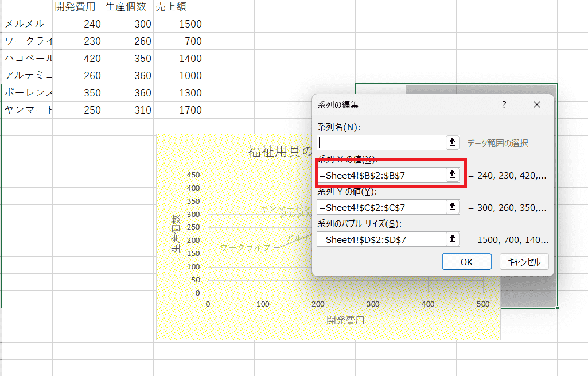Select the cell containing メルメル
The width and height of the screenshot is (588, 376).
(27, 24)
